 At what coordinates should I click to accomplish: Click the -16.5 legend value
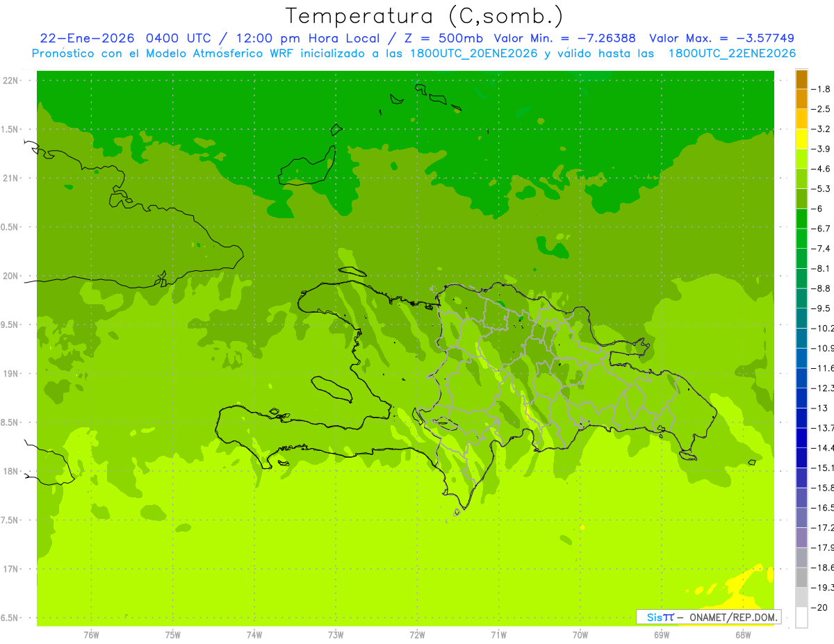[x=822, y=508]
